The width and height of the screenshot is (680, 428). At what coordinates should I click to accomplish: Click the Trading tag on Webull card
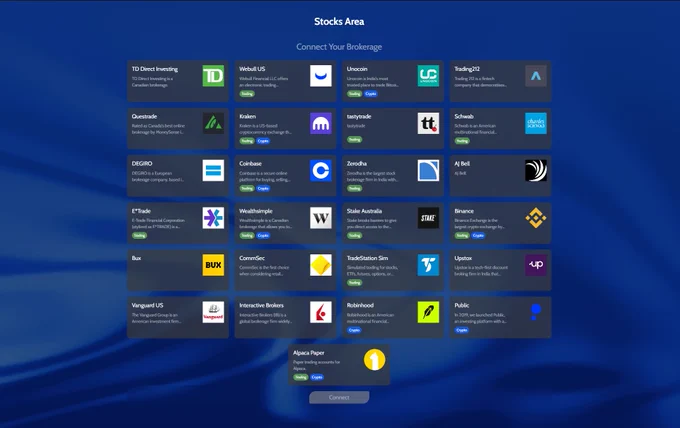point(247,94)
